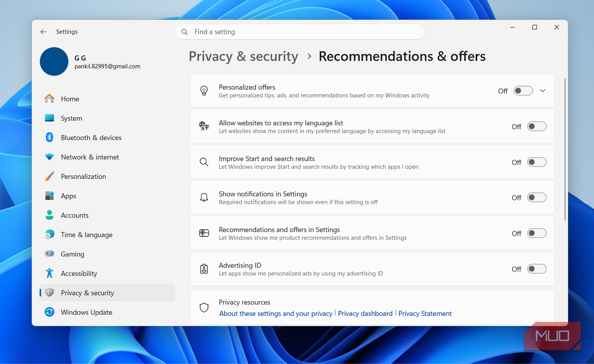This screenshot has height=364, width=594.
Task: Click the Network wifi icon
Action: pyautogui.click(x=49, y=157)
